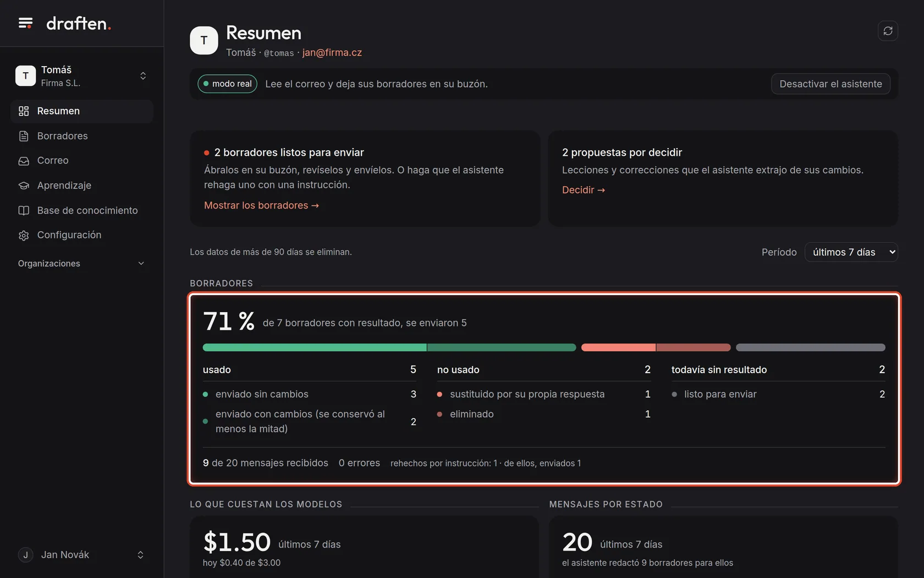This screenshot has width=924, height=578.
Task: Click 2 propuestas por decidir heading
Action: pyautogui.click(x=622, y=152)
